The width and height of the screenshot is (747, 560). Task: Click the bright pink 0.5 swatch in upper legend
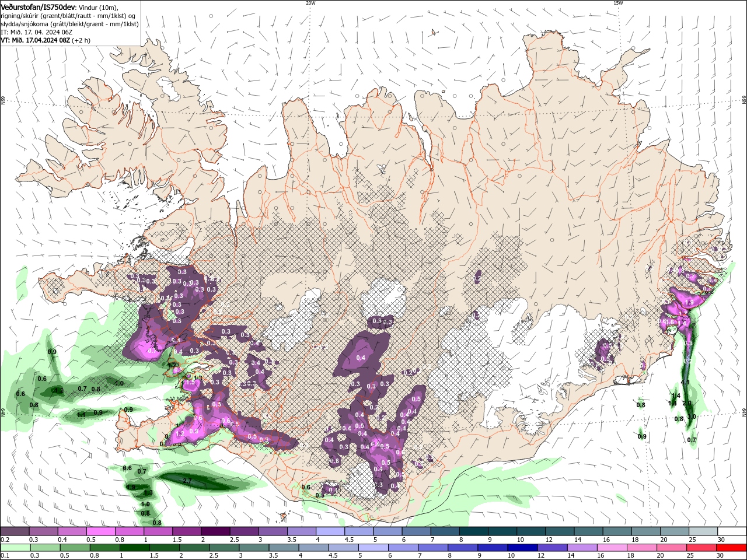[x=100, y=531]
